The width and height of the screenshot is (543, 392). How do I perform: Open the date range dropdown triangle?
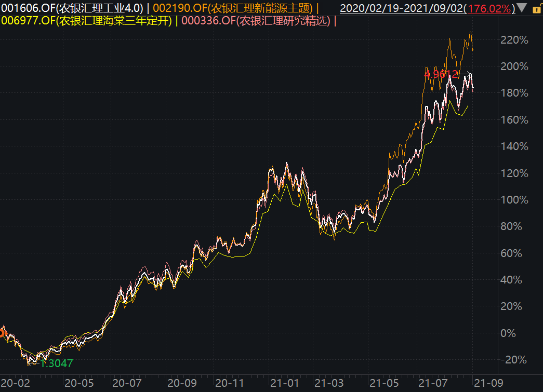coord(522,8)
